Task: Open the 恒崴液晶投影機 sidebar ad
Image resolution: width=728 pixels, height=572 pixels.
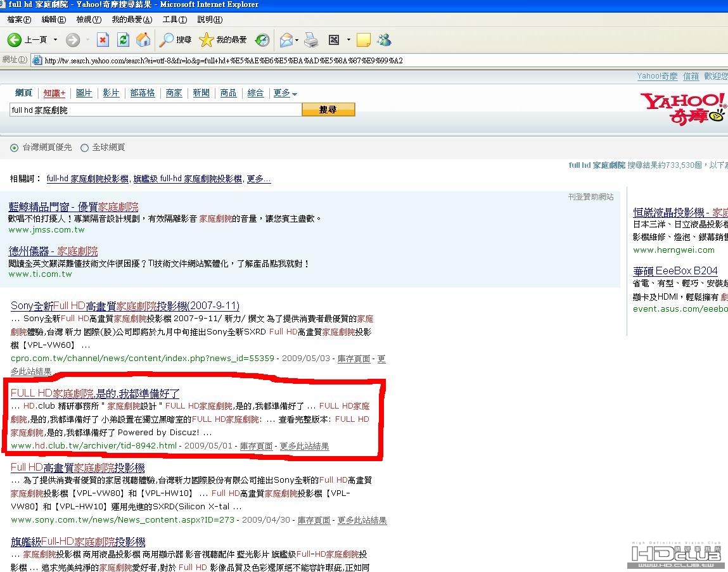Action: click(x=680, y=213)
